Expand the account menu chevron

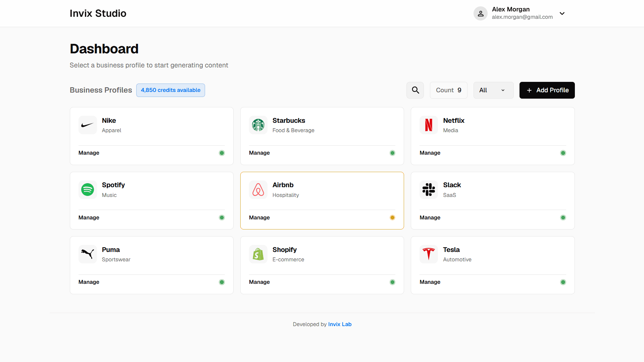tap(562, 13)
